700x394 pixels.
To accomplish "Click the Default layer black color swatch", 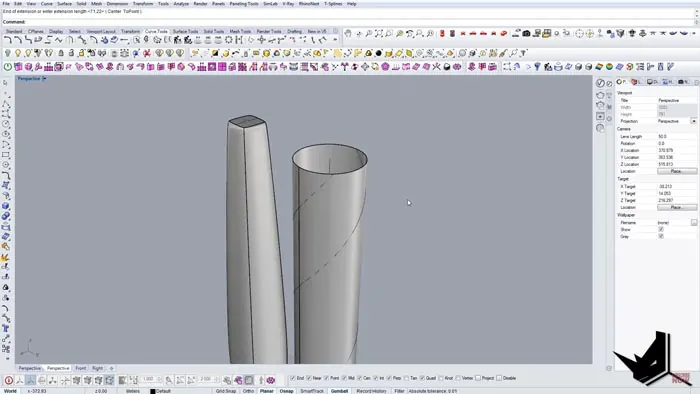I will 153,391.
